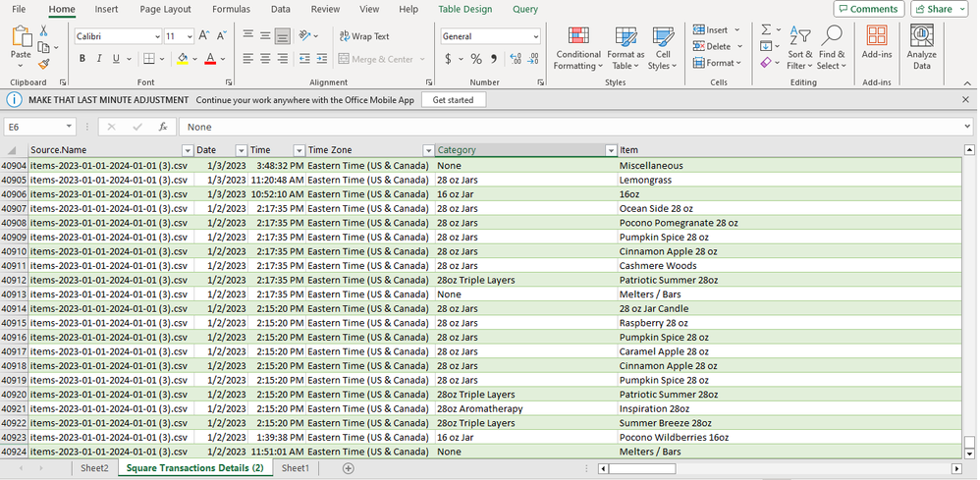Apply Bold formatting
The height and width of the screenshot is (480, 980).
[82, 59]
